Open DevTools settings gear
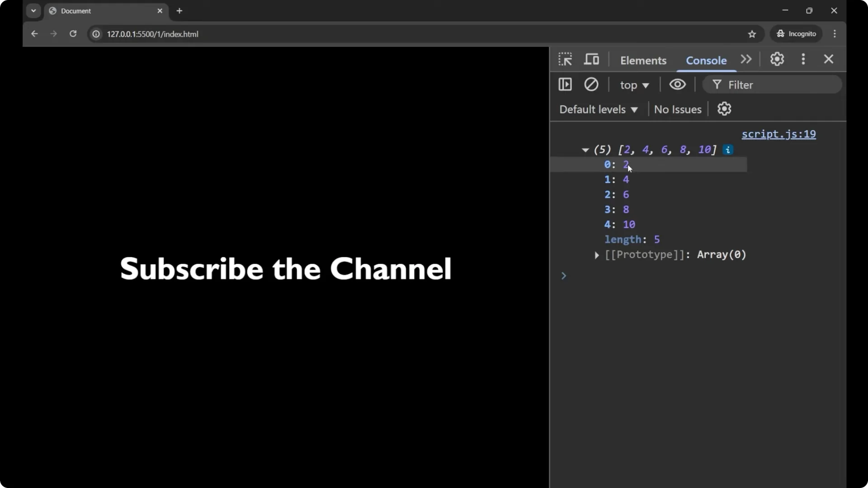The width and height of the screenshot is (868, 488). (777, 59)
